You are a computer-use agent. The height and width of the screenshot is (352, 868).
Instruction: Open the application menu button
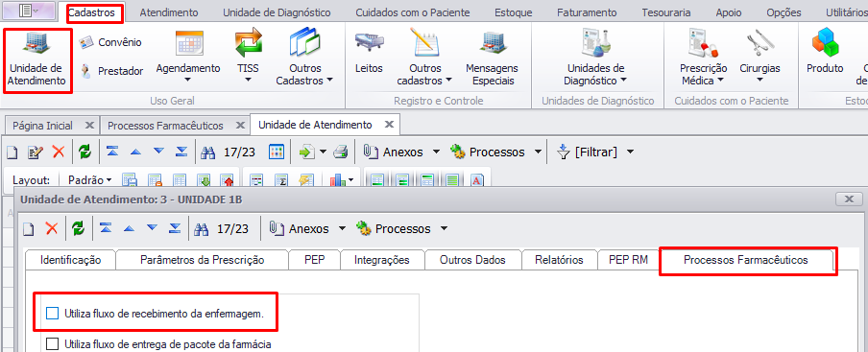click(x=28, y=12)
